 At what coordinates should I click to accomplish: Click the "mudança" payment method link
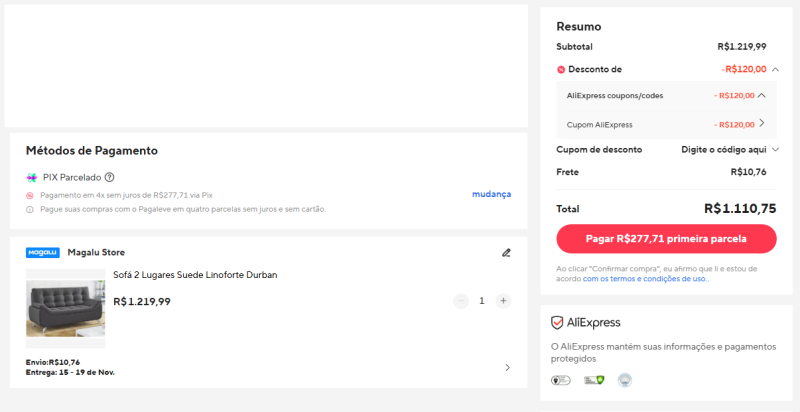click(x=491, y=194)
